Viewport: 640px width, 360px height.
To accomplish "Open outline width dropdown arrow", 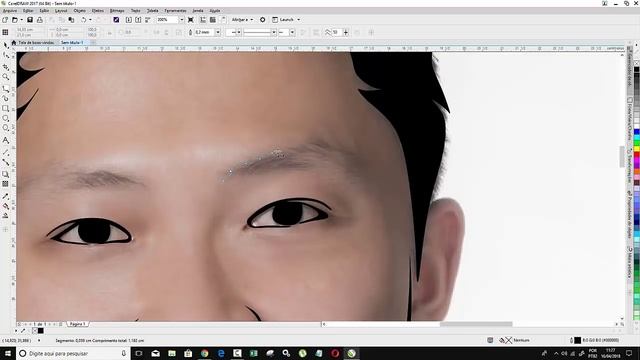I will pos(218,32).
